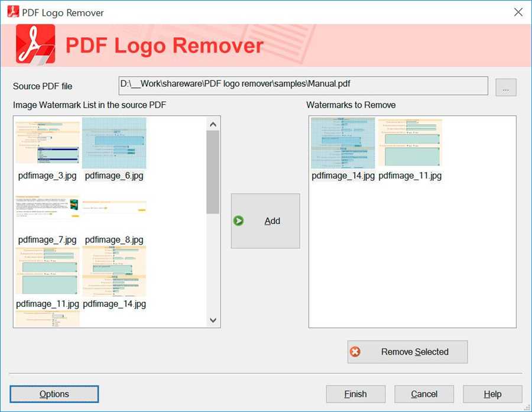This screenshot has height=412, width=532.
Task: Select the pdfimage_7.jpg thumbnail
Action: coord(47,207)
